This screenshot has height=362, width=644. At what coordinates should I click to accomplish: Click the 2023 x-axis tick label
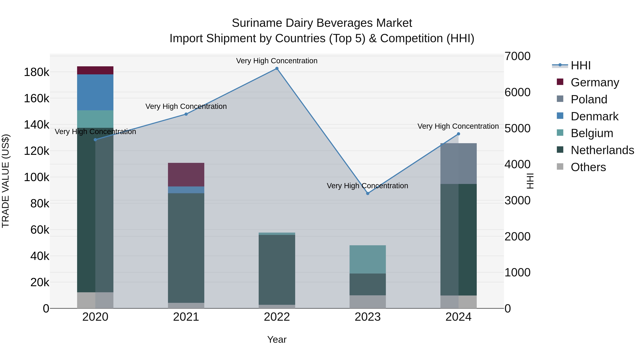pos(367,317)
